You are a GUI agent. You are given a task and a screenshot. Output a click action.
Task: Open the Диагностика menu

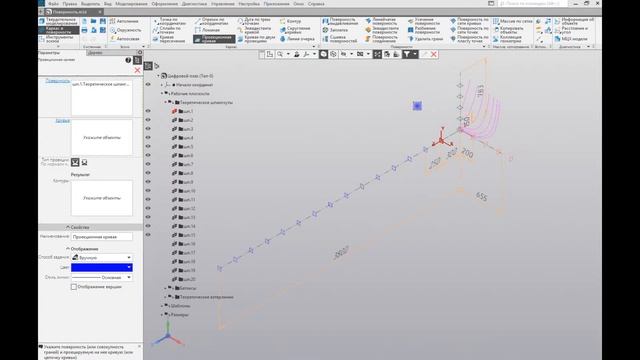(x=194, y=4)
